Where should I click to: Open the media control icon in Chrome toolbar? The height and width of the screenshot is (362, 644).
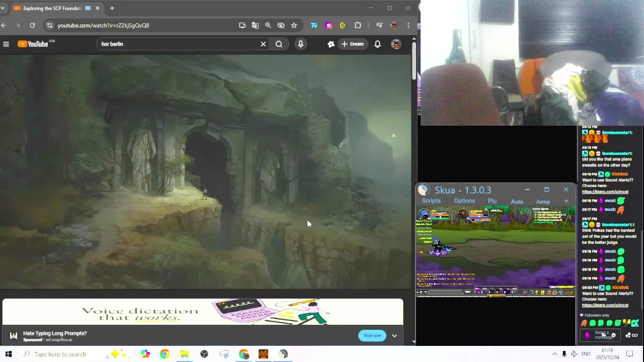coord(380,25)
